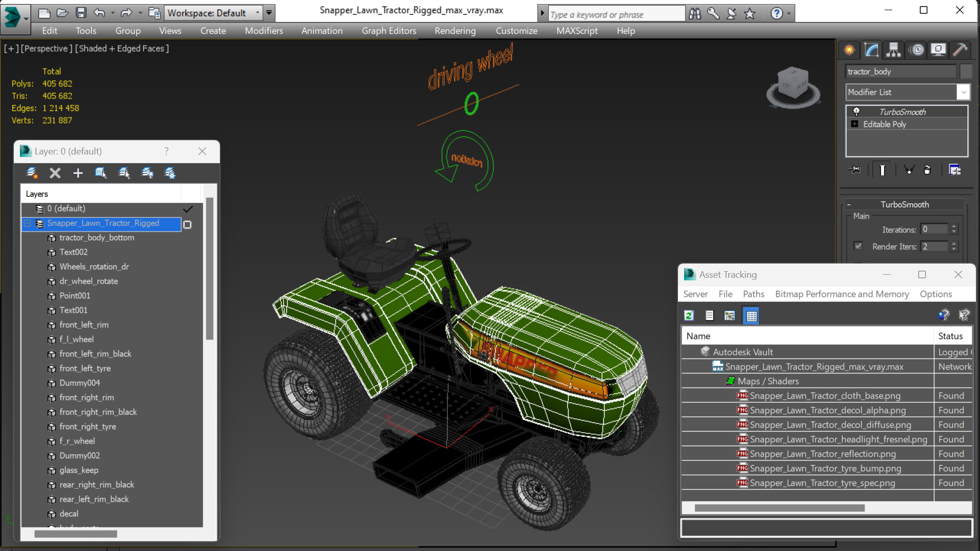This screenshot has width=980, height=551.
Task: Open the Edit menu
Action: 49,31
